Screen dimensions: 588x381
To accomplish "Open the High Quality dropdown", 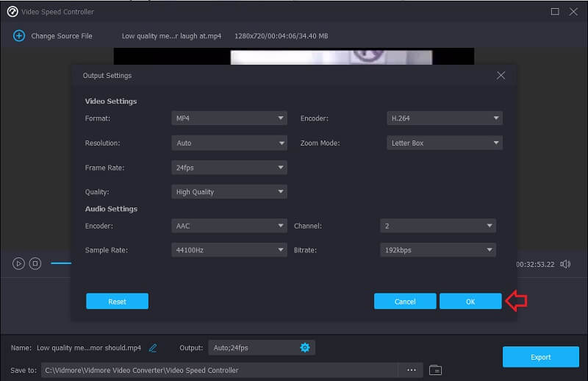I will click(x=229, y=192).
